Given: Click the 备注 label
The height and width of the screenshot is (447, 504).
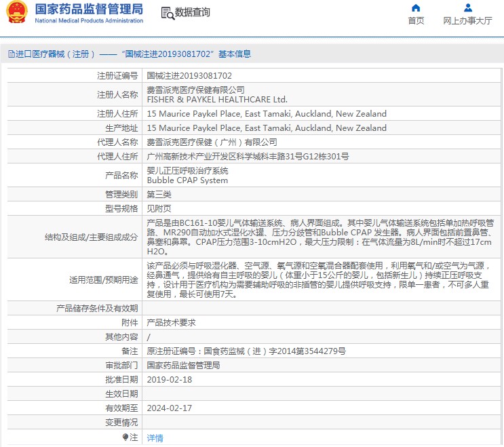Looking at the screenshot, I should (130, 351).
